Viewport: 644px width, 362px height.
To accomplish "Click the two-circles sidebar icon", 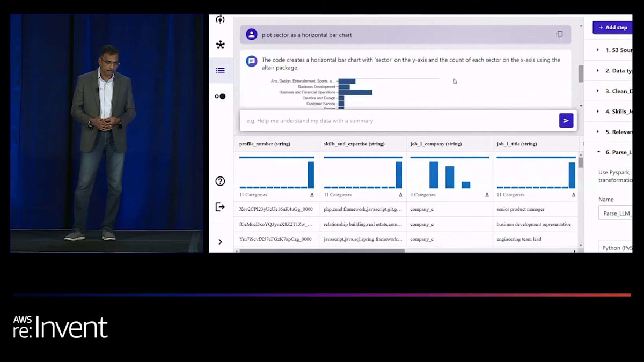I will (x=220, y=97).
